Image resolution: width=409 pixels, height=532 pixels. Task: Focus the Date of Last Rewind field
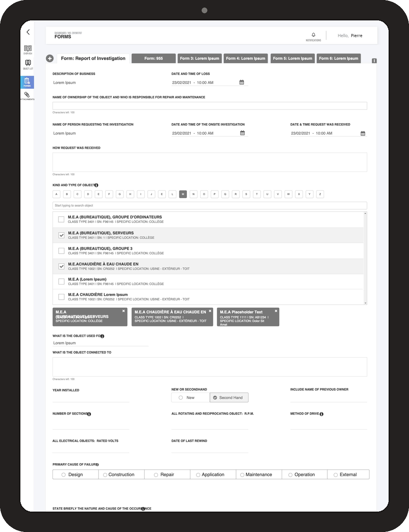click(x=210, y=448)
